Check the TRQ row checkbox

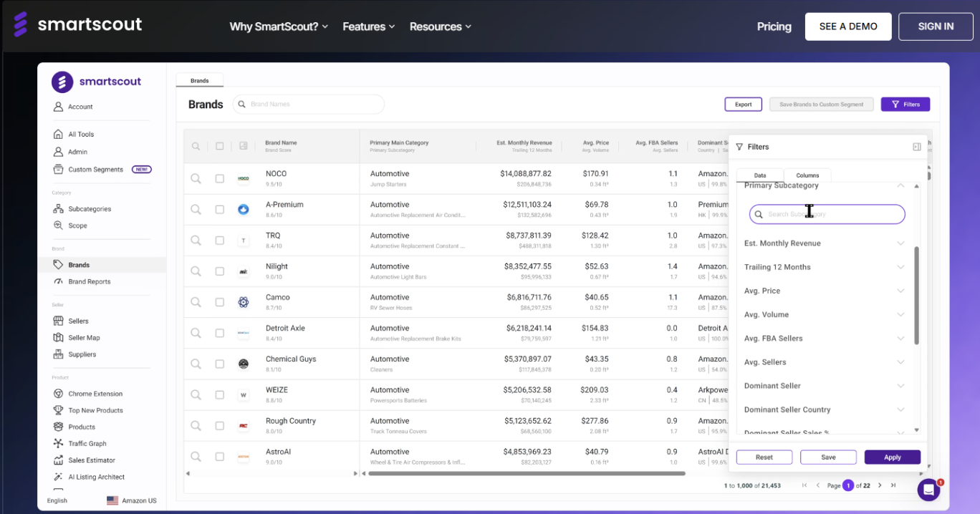click(x=219, y=241)
